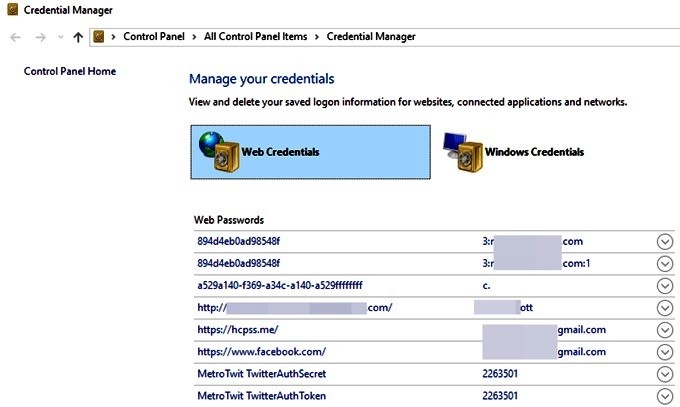
Task: Click the MetroTwit TwitterAuthToken text
Action: [x=262, y=396]
